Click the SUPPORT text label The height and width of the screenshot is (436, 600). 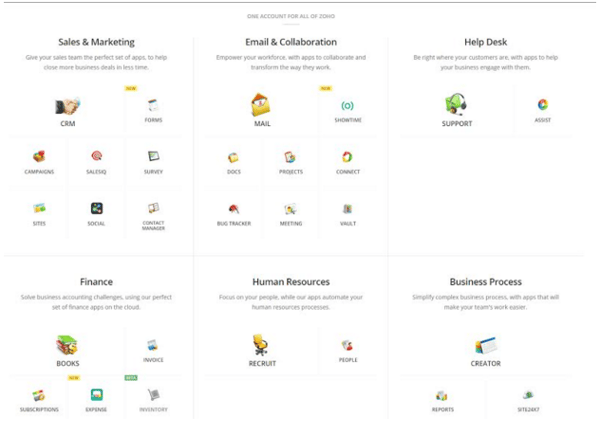[457, 124]
